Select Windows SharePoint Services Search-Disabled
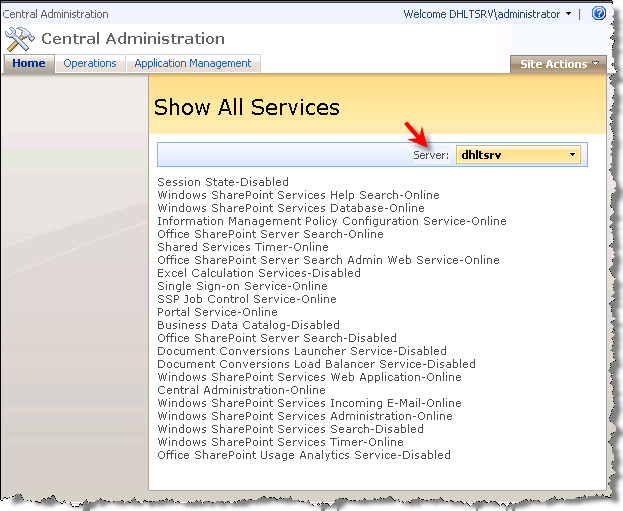Viewport: 623px width, 511px height. pos(290,429)
